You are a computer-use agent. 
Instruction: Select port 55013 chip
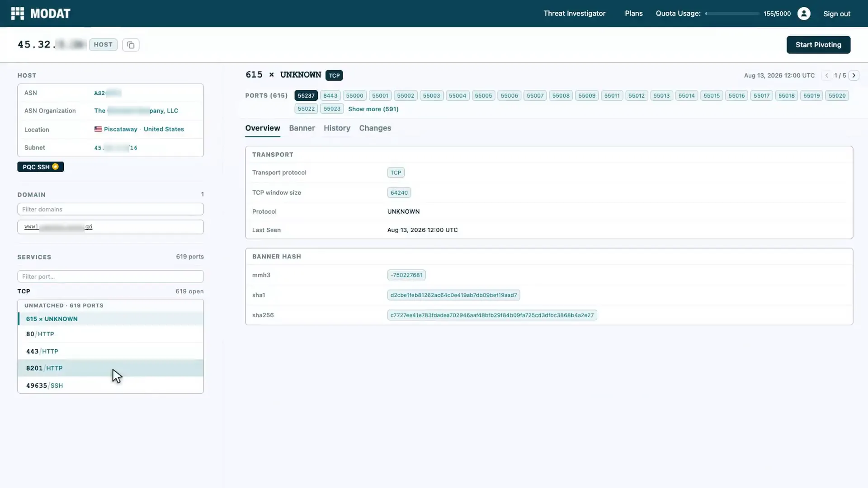click(x=661, y=95)
